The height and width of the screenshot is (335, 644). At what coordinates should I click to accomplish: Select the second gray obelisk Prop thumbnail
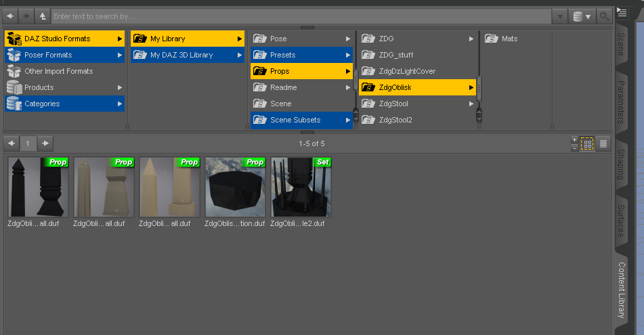coord(104,187)
